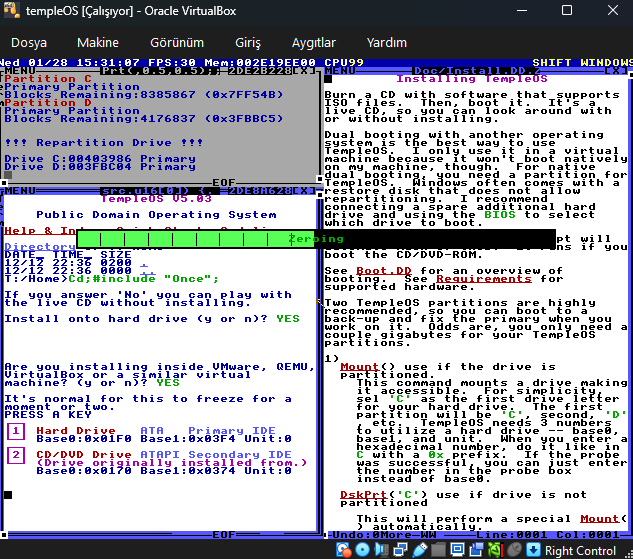Follow the Requirements link
This screenshot has width=633, height=559.
point(484,279)
